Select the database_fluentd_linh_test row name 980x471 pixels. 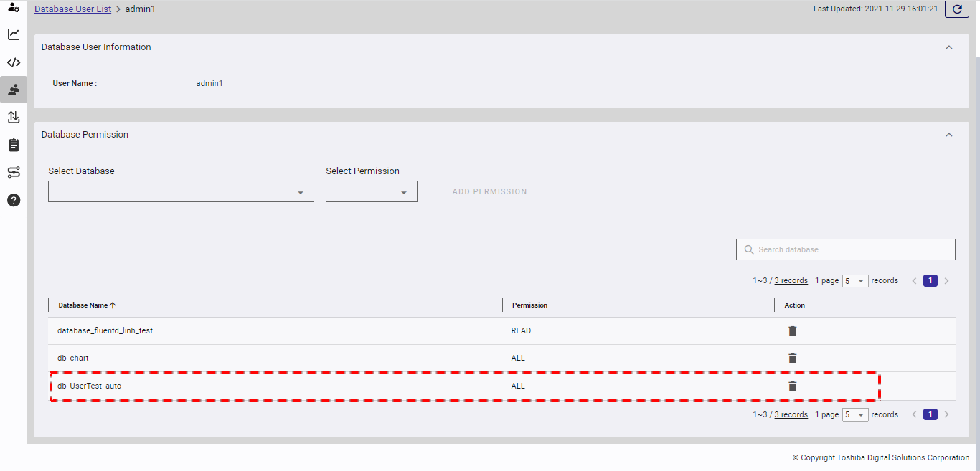click(105, 330)
